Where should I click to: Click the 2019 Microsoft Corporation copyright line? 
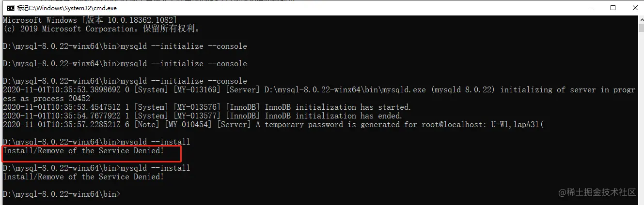coord(102,29)
